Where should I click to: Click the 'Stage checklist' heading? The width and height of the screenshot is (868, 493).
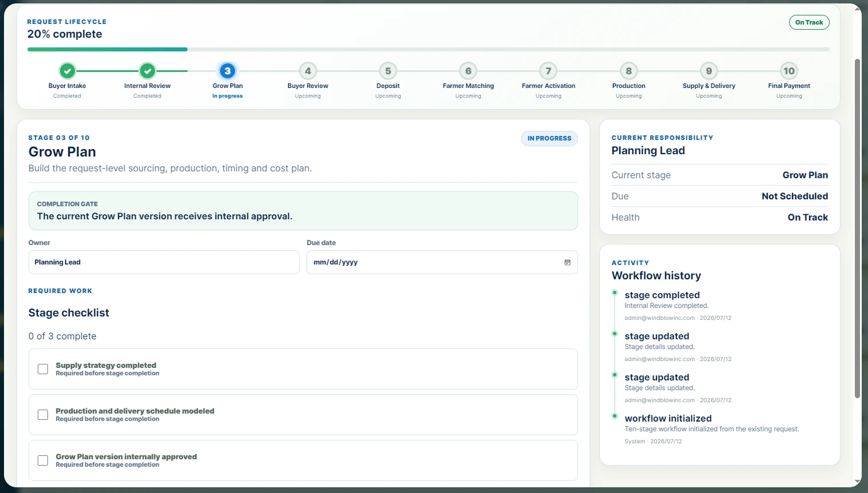(69, 312)
